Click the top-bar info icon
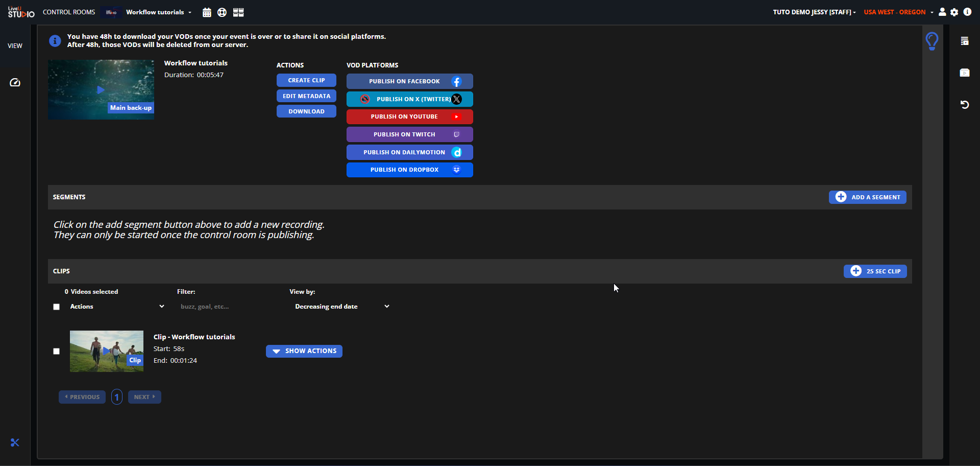This screenshot has width=980, height=466. point(967,12)
